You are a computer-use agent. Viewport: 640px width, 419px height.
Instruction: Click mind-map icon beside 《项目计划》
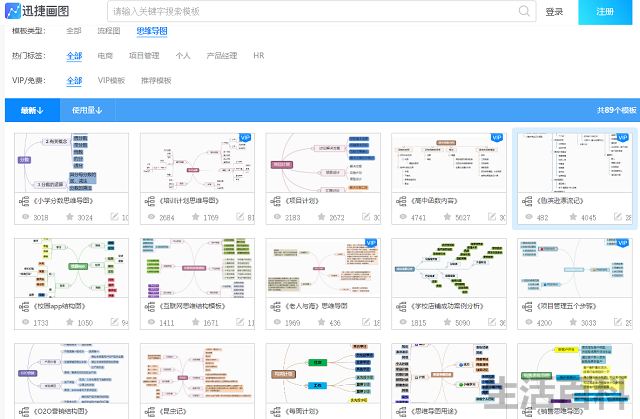(x=276, y=201)
